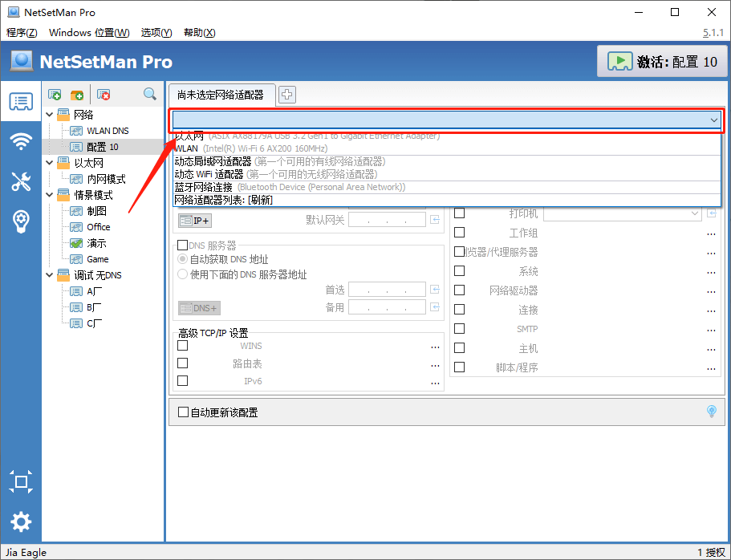The width and height of the screenshot is (731, 560).
Task: Open the 帮助(X) menu
Action: point(200,33)
